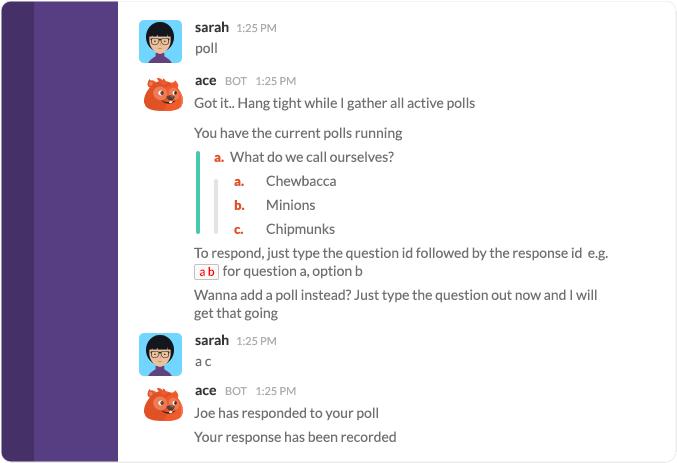Select the Chipmunks poll option

(x=301, y=229)
